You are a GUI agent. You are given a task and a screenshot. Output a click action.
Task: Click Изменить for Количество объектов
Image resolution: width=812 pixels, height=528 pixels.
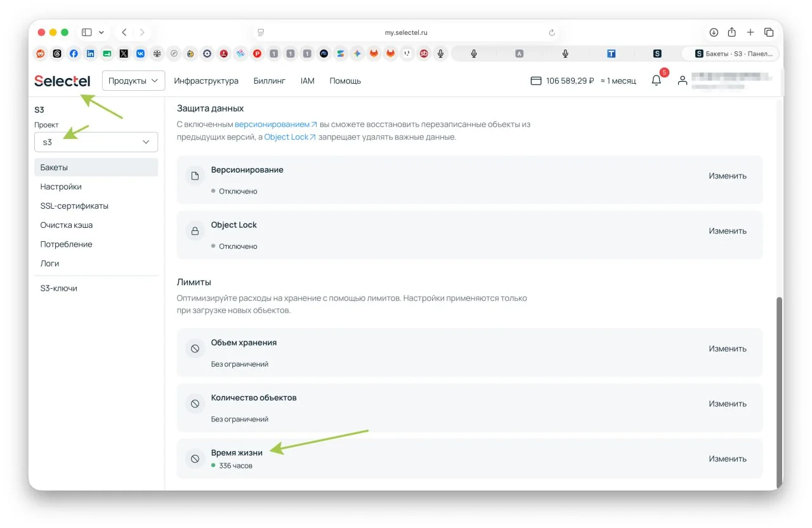click(728, 404)
